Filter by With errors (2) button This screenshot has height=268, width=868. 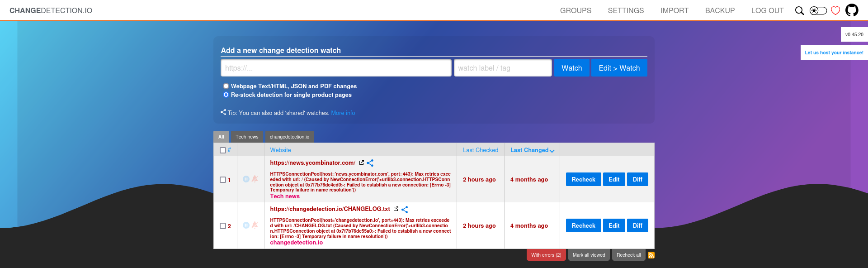tap(546, 255)
